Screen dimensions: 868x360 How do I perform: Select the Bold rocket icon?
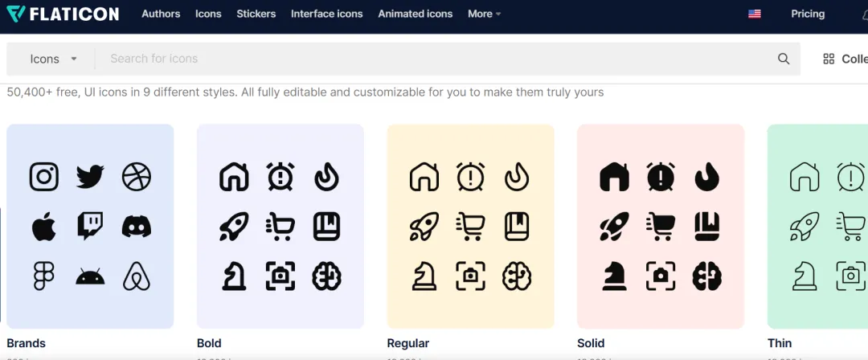pyautogui.click(x=234, y=227)
